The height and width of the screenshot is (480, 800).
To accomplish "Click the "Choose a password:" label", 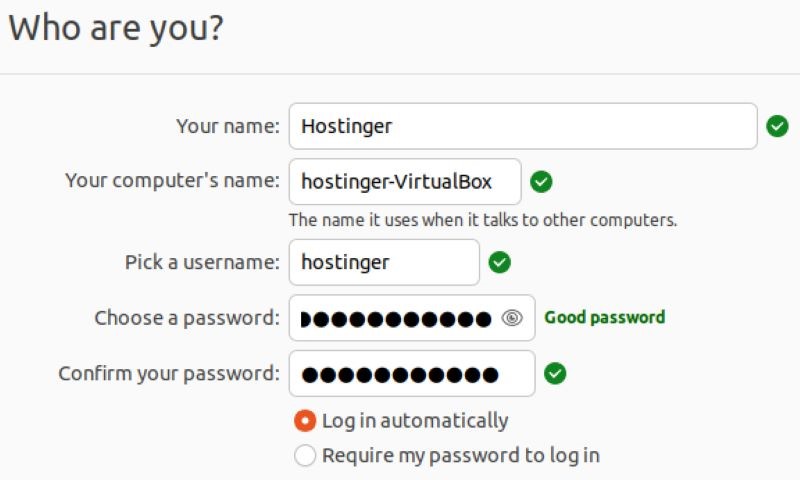I will pyautogui.click(x=187, y=318).
